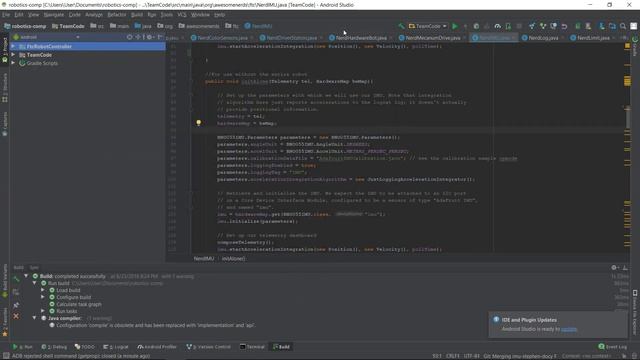Click the yellow lightbulb intention icon in the gutter
Image resolution: width=640 pixels, height=360 pixels.
coord(199,122)
